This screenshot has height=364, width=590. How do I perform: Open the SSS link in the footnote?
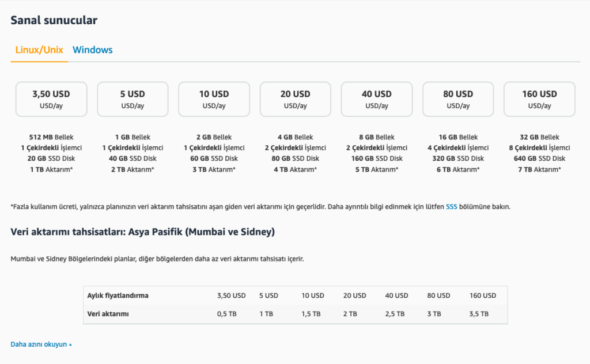click(x=451, y=207)
